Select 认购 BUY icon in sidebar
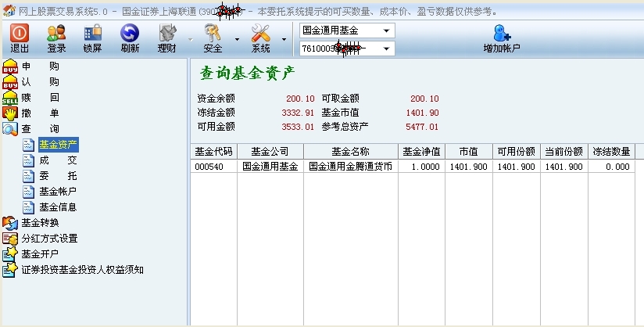 [x=10, y=82]
